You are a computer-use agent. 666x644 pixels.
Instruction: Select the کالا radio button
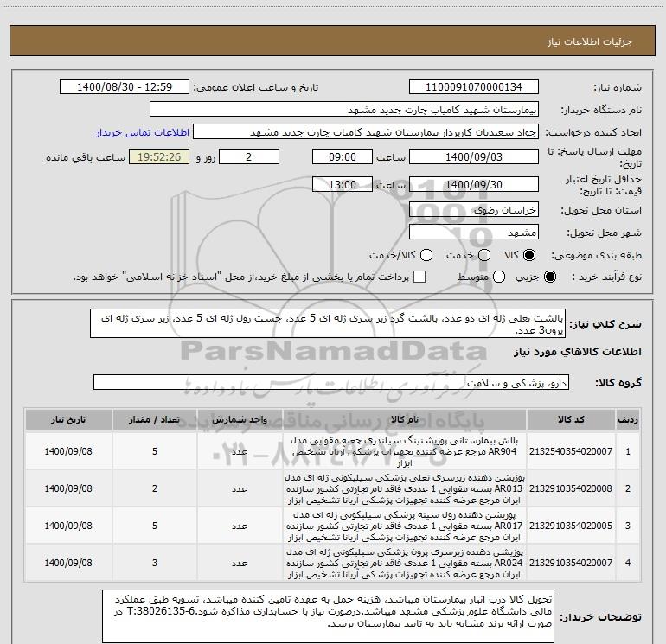tap(529, 255)
